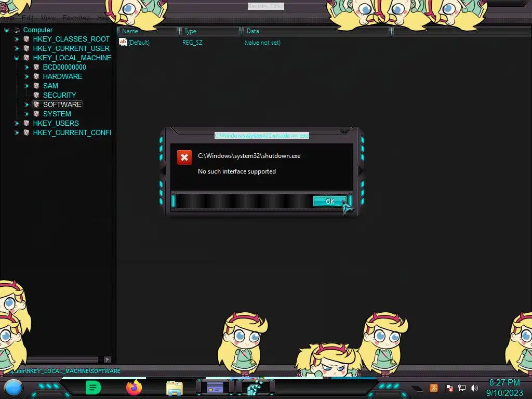The height and width of the screenshot is (399, 532).
Task: Open the Favorites menu in Registry Editor
Action: point(76,18)
